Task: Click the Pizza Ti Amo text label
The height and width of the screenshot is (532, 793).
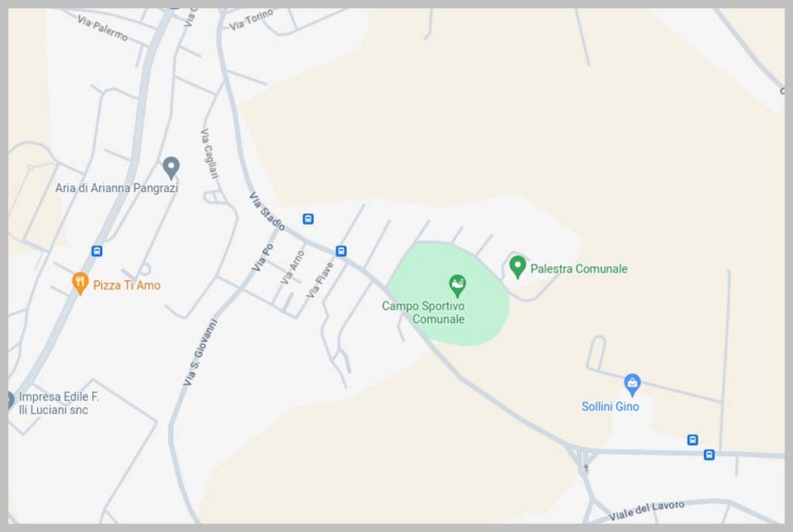Action: [x=127, y=285]
